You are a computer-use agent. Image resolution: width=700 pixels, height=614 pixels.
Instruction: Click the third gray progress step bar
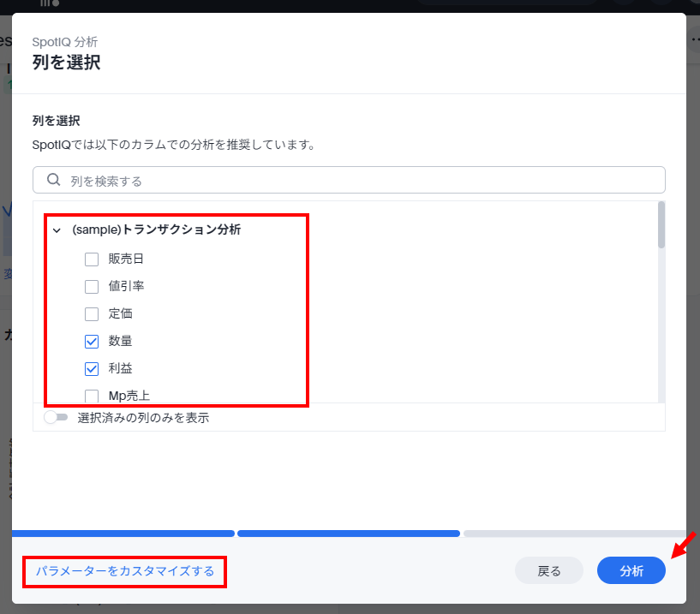pos(574,534)
